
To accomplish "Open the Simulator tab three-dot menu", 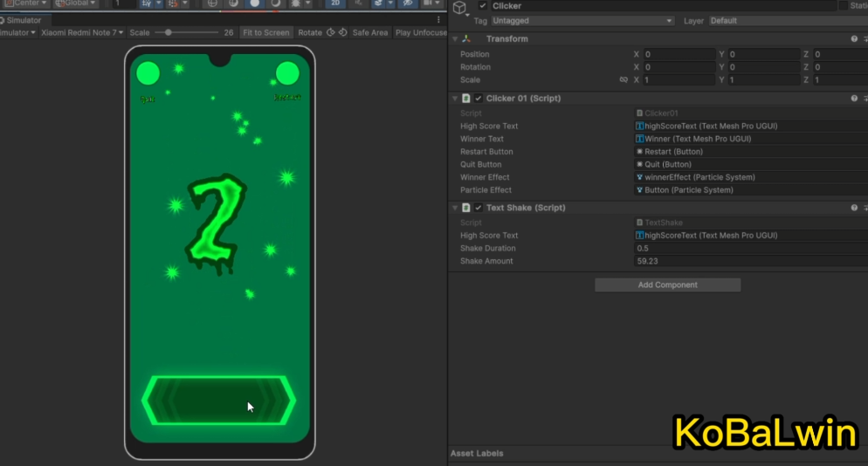I will 438,20.
